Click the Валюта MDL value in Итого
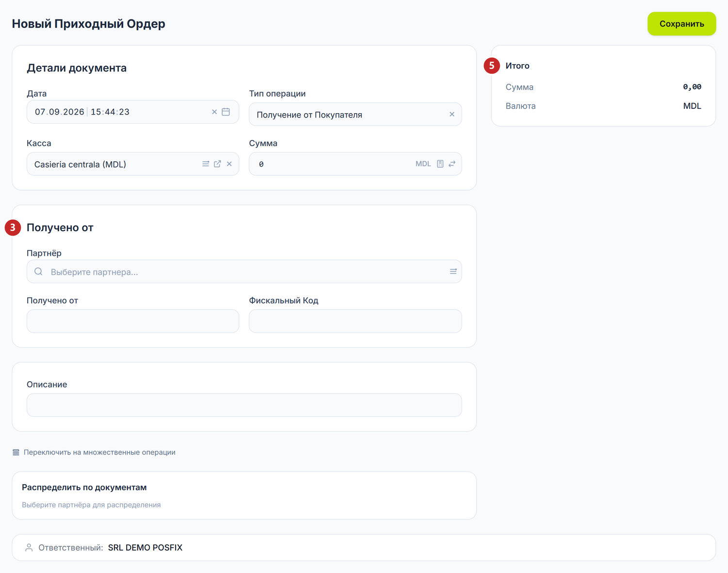The height and width of the screenshot is (573, 728). pyautogui.click(x=692, y=106)
